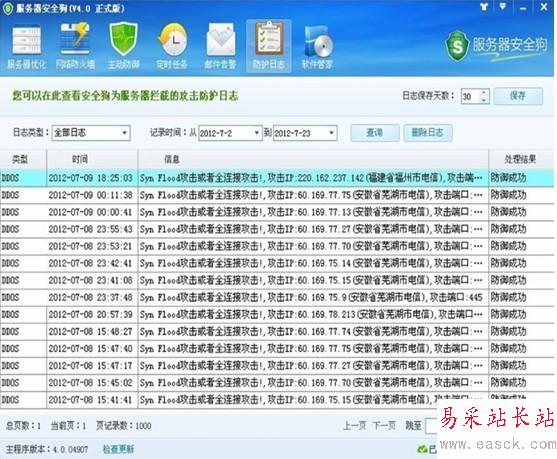Open the start date 2012-7-2 picker

click(x=256, y=133)
